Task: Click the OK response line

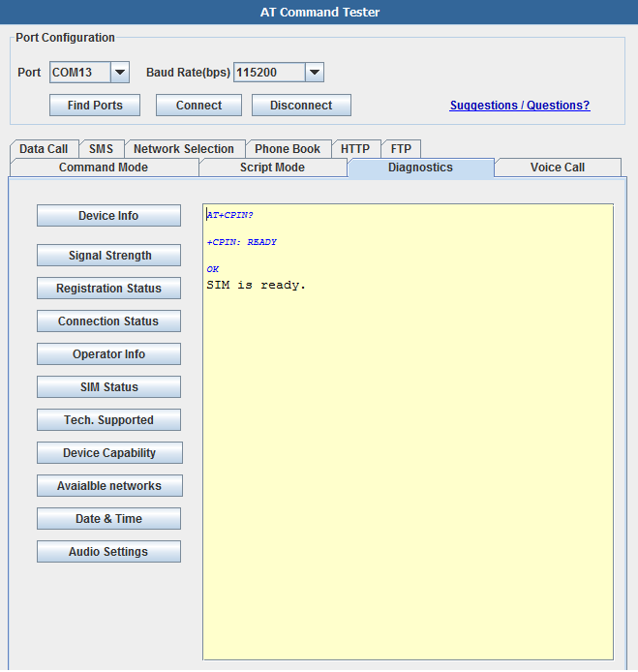Action: 213,269
